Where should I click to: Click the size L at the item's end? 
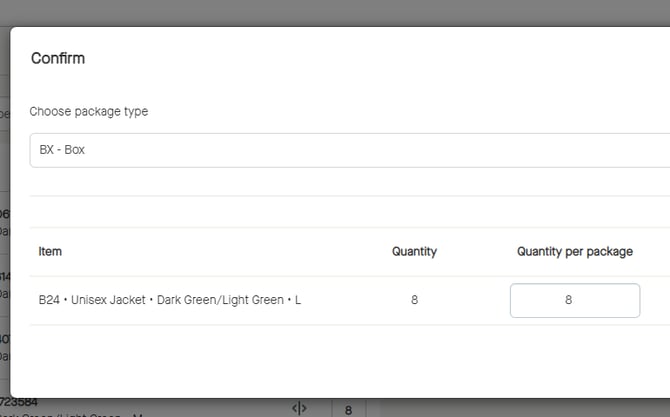297,300
